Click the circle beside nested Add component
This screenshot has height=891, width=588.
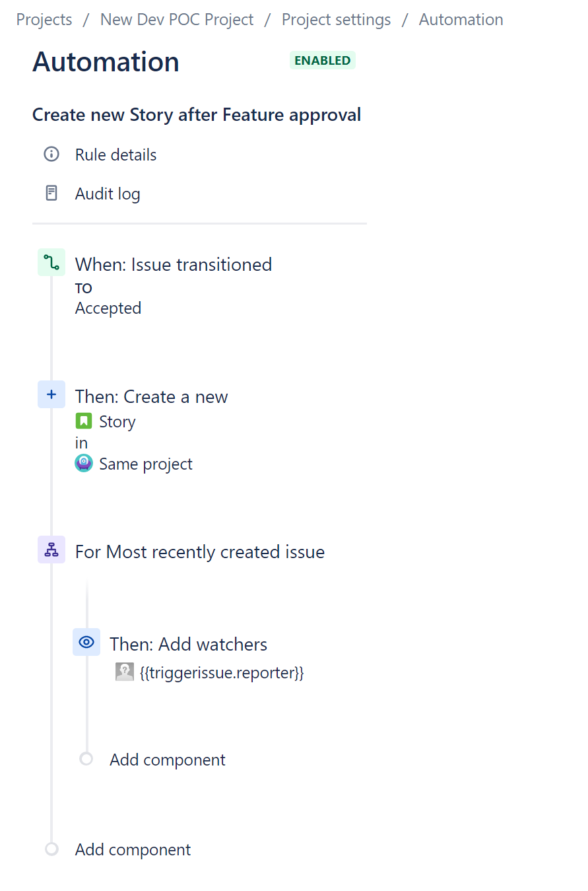86,758
